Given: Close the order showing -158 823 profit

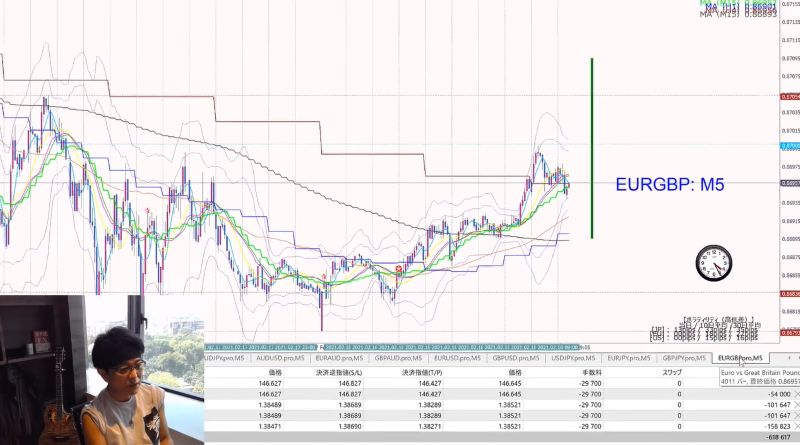Looking at the screenshot, I should [x=797, y=426].
